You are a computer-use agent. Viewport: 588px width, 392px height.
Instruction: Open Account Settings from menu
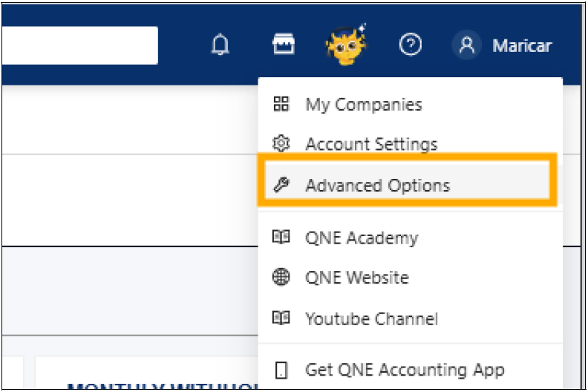point(411,144)
